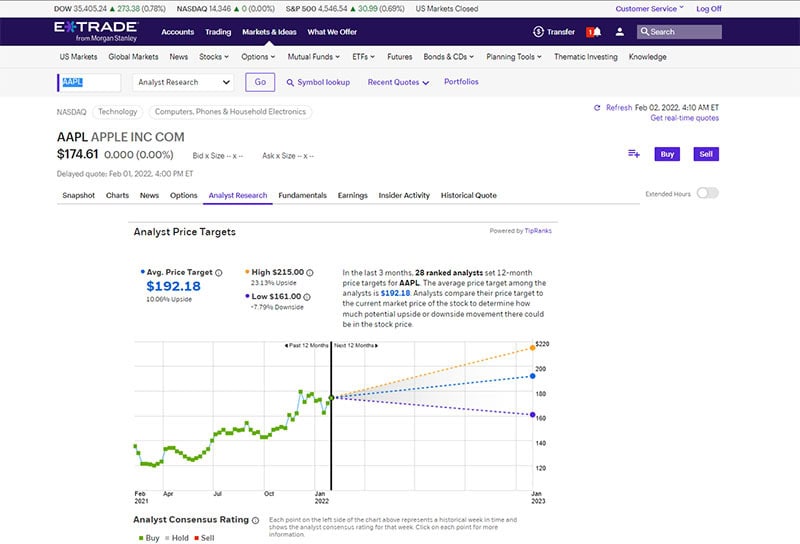Switch to the Fundamentals tab
This screenshot has width=800, height=544.
(302, 196)
